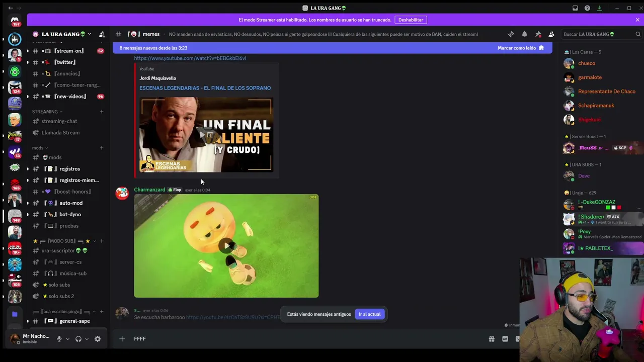Image resolution: width=644 pixels, height=362 pixels.
Task: Open the twitter channel
Action: 68,62
